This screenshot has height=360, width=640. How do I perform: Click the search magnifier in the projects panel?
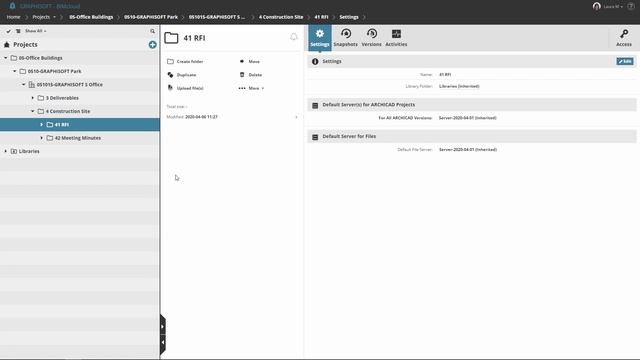tap(152, 31)
